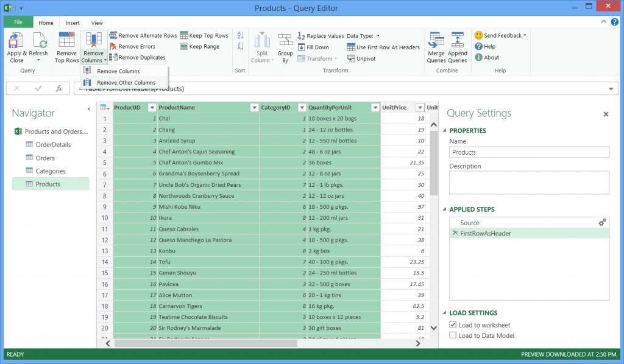Collapse the APPLIED STEPS section
This screenshot has height=364, width=624.
point(445,209)
